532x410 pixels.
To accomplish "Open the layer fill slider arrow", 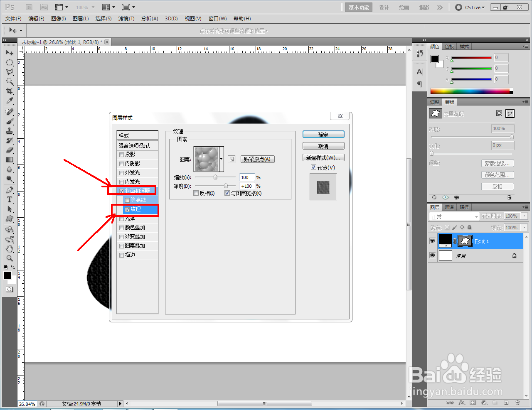I will (525, 228).
